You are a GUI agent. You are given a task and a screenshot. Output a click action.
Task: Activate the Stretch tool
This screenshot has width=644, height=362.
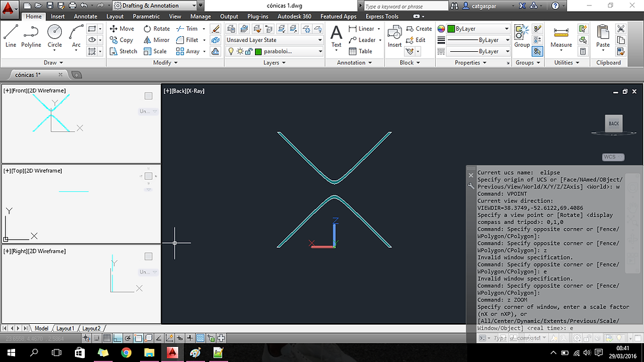click(x=124, y=51)
